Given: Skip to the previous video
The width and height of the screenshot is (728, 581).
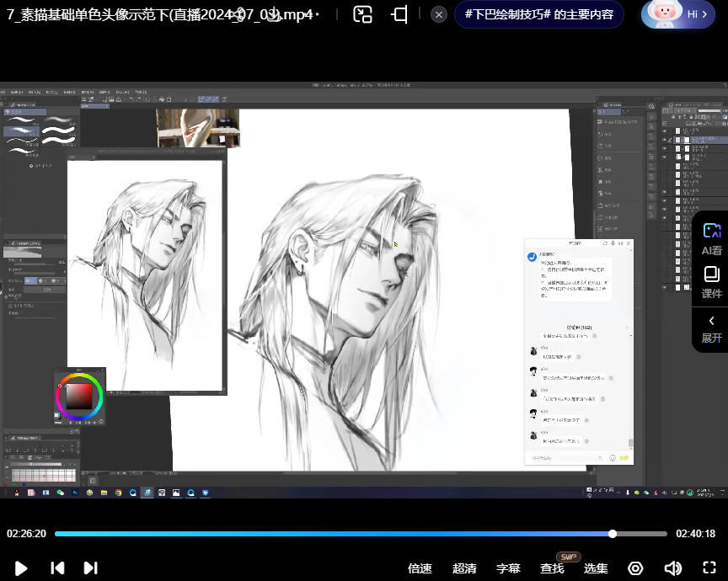Looking at the screenshot, I should coord(57,568).
